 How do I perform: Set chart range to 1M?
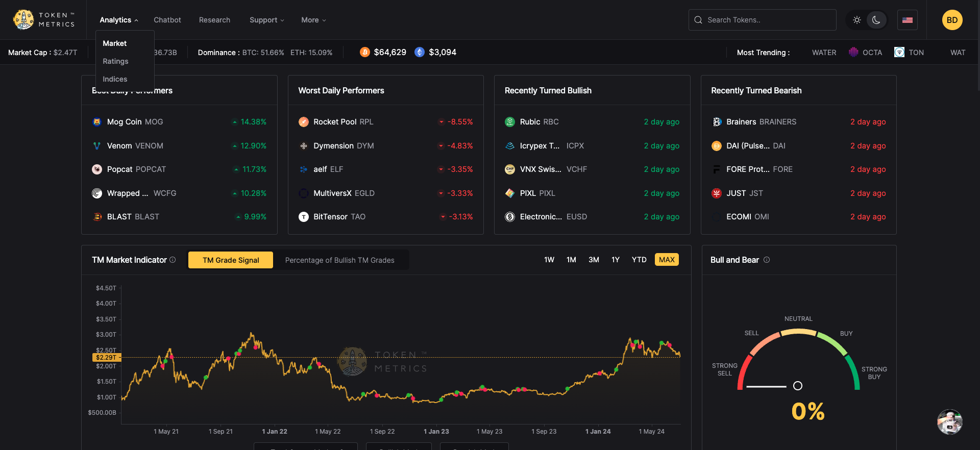[x=571, y=260]
